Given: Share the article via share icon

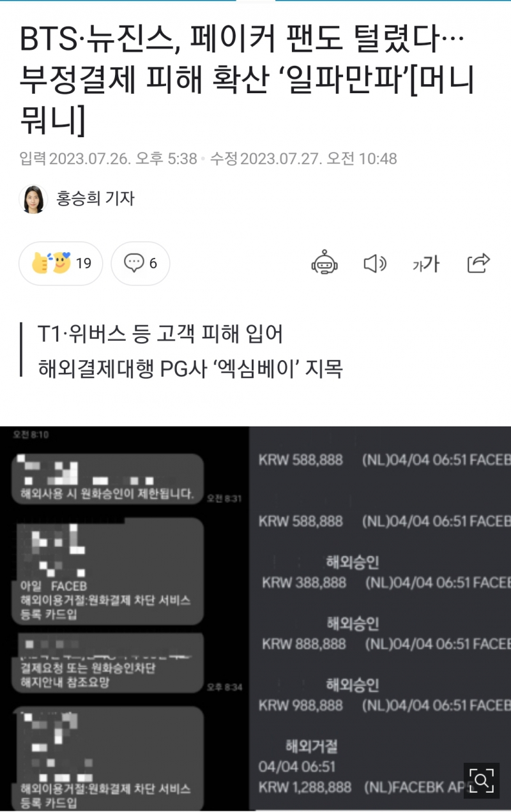Looking at the screenshot, I should (x=478, y=263).
